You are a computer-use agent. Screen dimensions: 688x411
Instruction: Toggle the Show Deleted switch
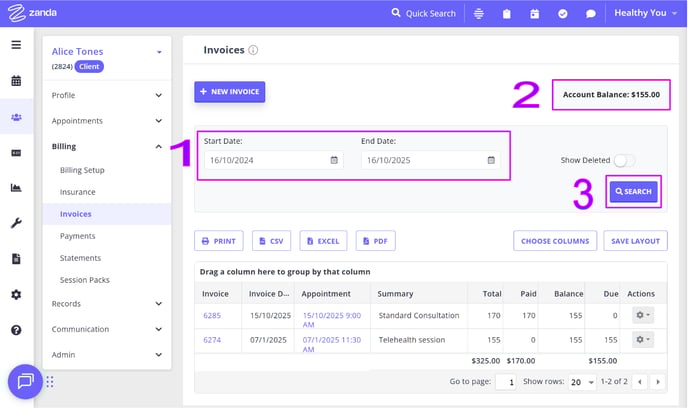pyautogui.click(x=624, y=160)
